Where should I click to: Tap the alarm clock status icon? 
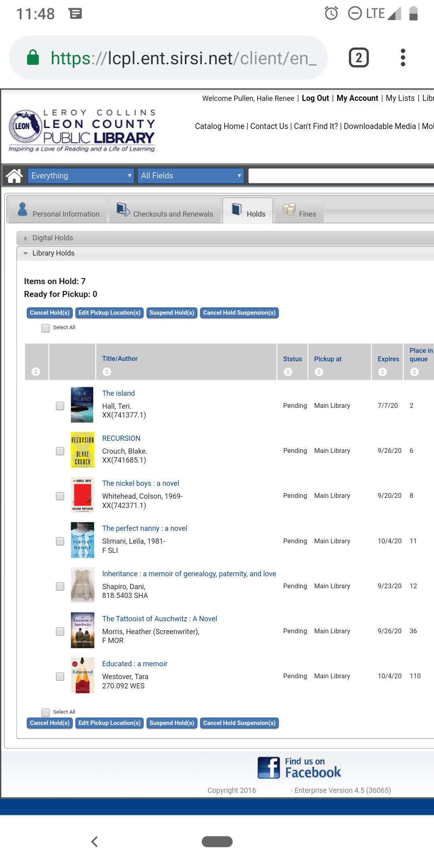pos(332,13)
